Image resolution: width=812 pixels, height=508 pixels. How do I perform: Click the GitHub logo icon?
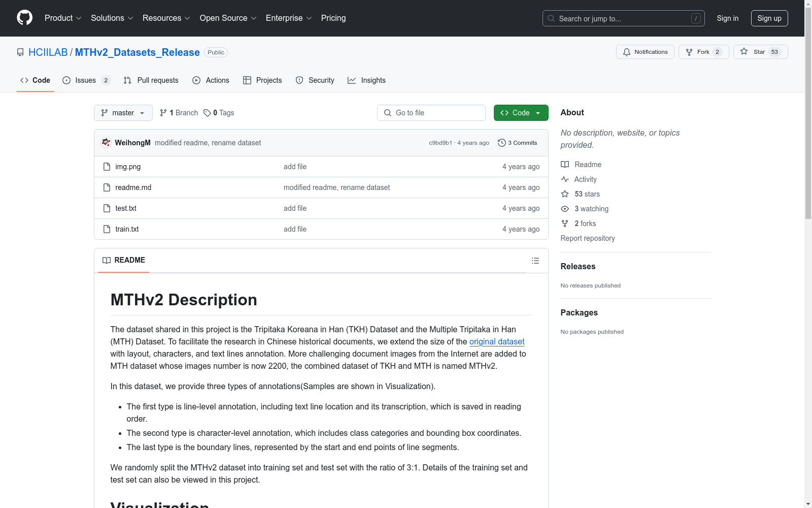[x=24, y=18]
